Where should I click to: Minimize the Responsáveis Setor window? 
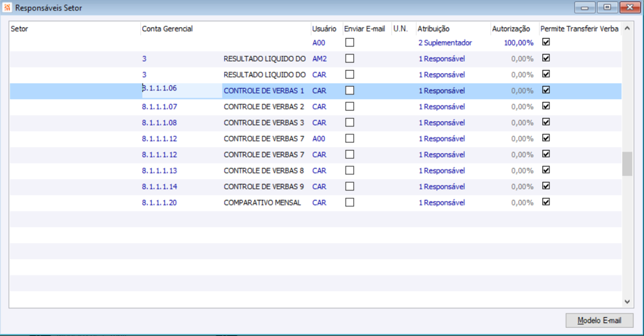point(585,7)
